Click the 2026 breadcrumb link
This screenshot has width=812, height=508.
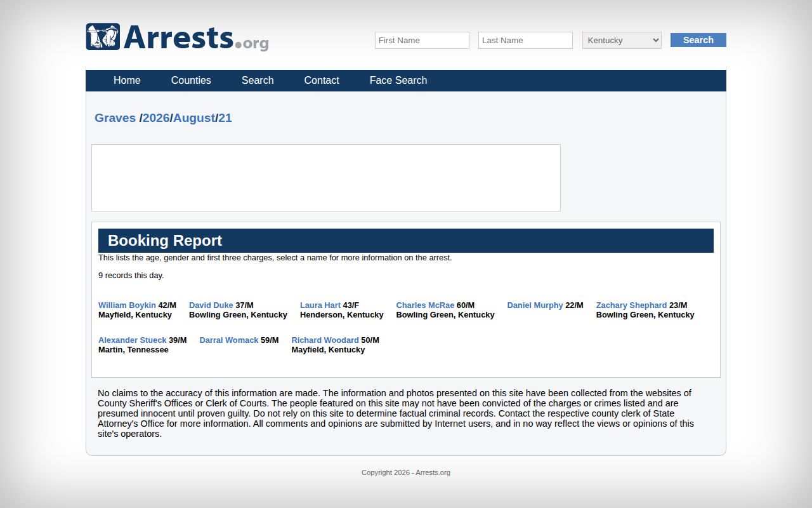(156, 117)
